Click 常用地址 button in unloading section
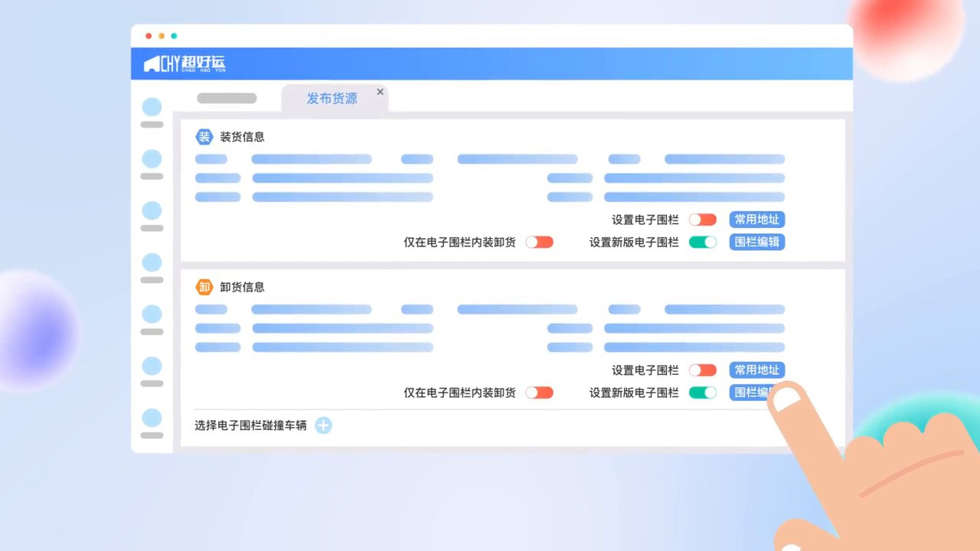 [x=756, y=370]
